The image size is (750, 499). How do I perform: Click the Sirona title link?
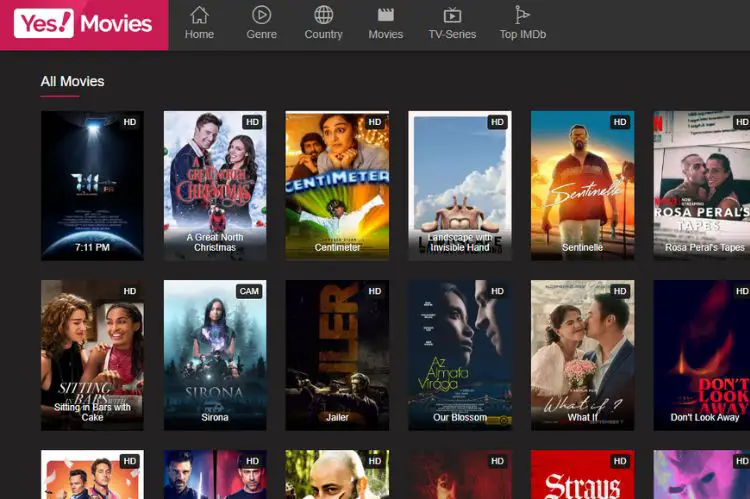point(215,417)
